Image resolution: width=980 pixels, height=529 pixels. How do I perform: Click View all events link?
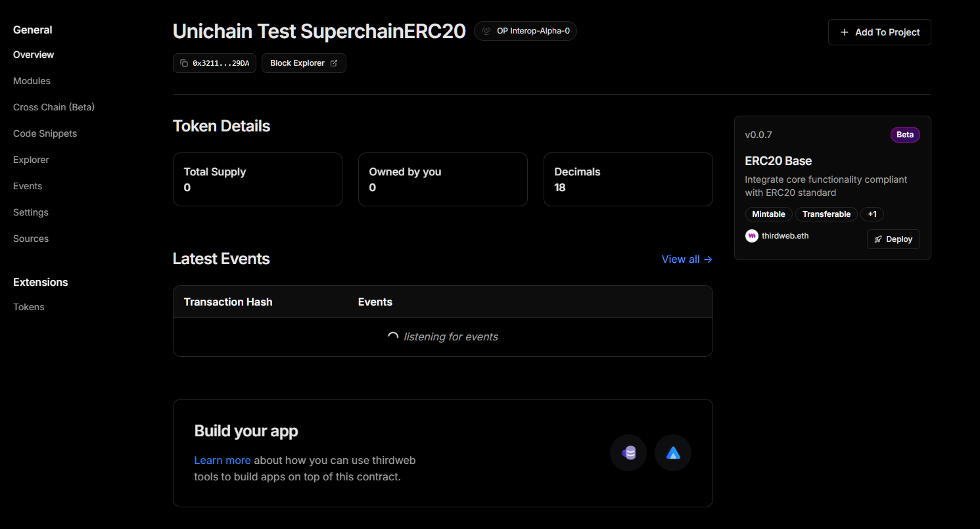pyautogui.click(x=687, y=259)
